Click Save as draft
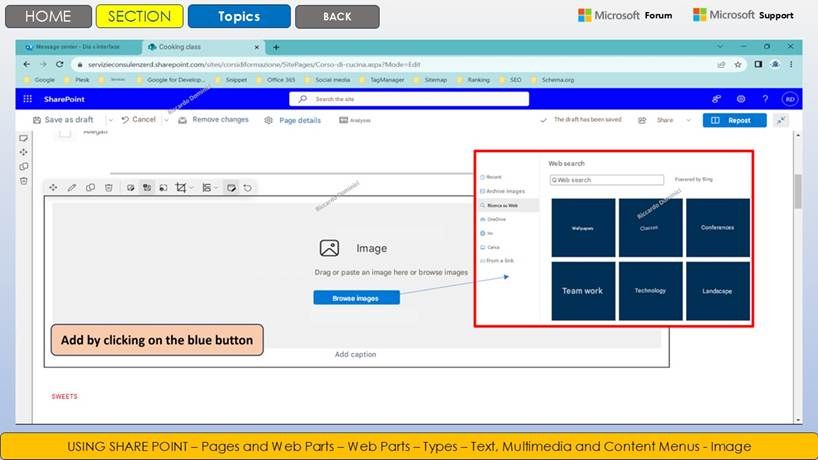Screen dimensions: 818x460 (x=63, y=120)
